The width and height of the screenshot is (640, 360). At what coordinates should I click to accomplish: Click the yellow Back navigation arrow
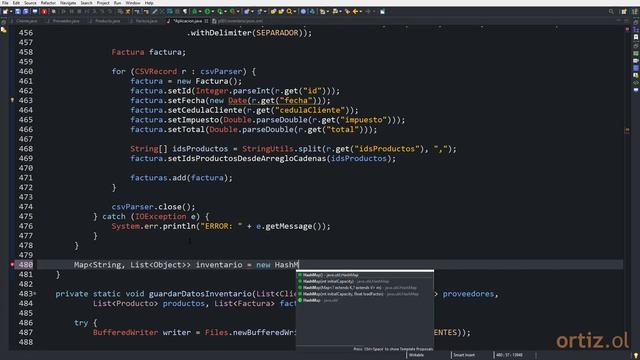pyautogui.click(x=355, y=11)
